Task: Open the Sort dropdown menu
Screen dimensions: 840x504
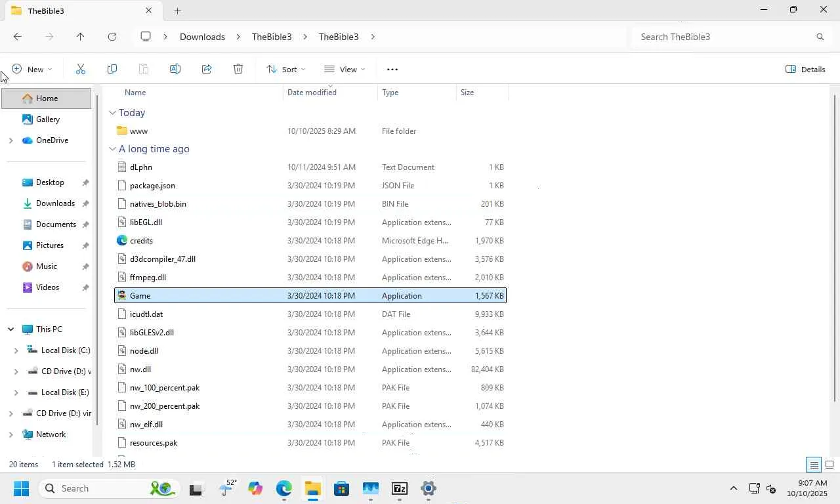Action: coord(286,69)
